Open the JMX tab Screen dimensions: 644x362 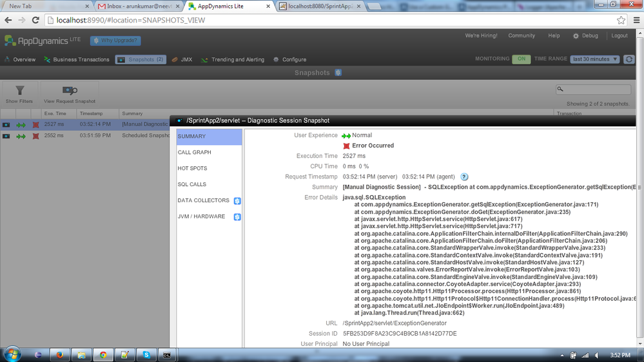182,60
